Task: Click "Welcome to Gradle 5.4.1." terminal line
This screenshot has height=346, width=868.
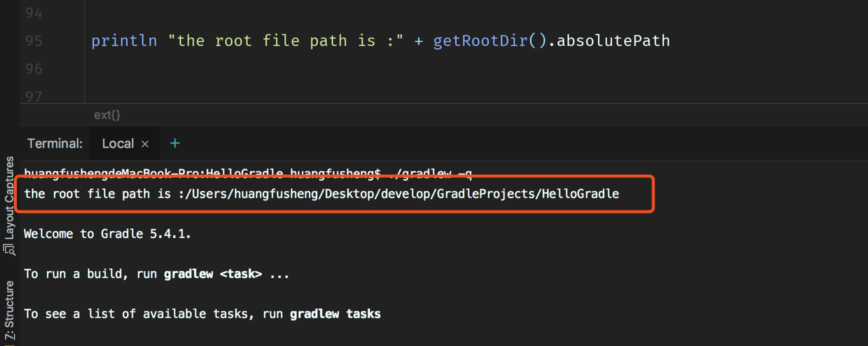Action: (107, 234)
